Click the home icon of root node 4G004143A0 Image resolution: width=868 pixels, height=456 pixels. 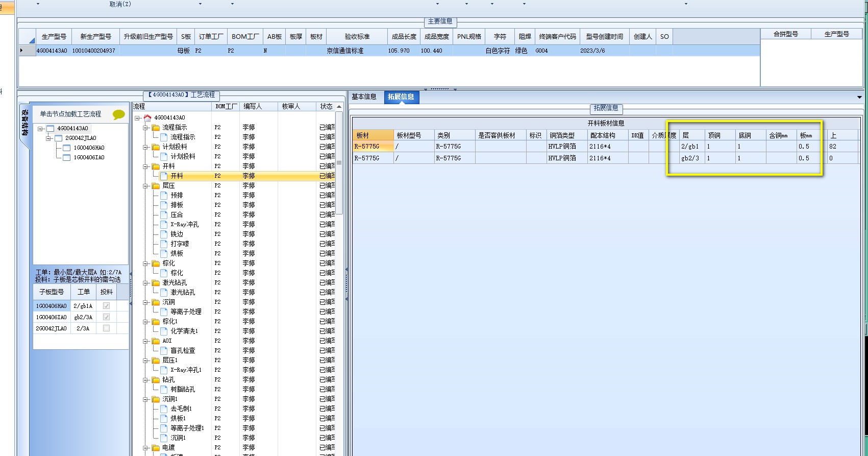point(147,117)
